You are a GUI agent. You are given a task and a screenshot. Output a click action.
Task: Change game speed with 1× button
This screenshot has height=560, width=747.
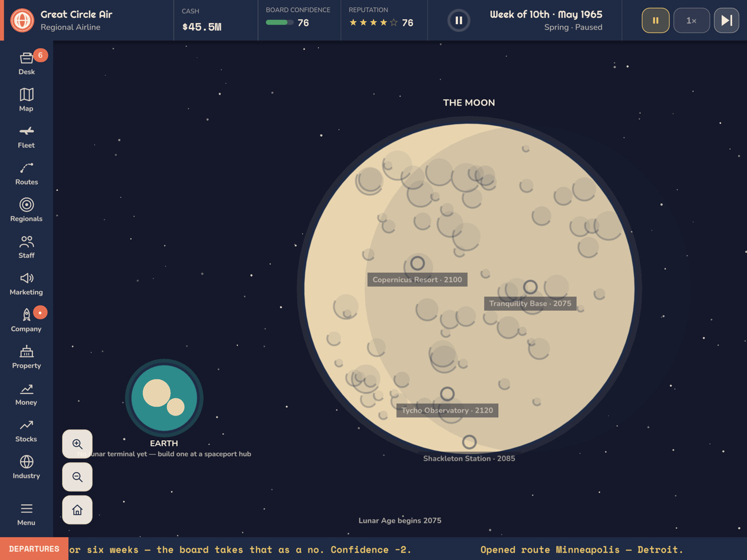tap(691, 20)
